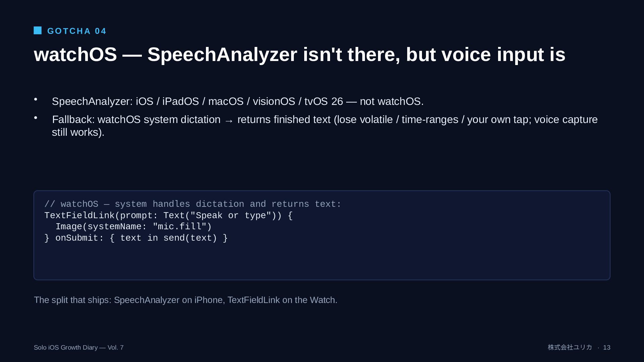Click the onSubmit send(text) code line
The width and height of the screenshot is (644, 362).
(x=136, y=238)
